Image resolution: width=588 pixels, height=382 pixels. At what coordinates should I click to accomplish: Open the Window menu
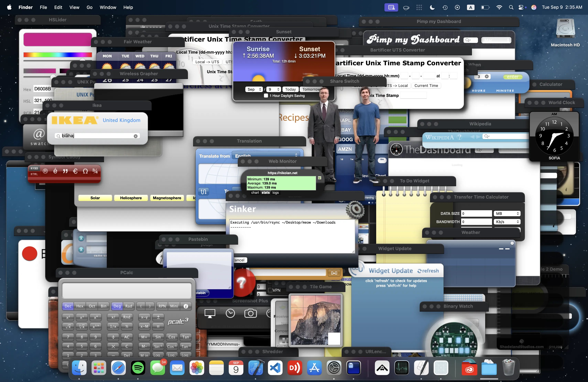coord(108,7)
